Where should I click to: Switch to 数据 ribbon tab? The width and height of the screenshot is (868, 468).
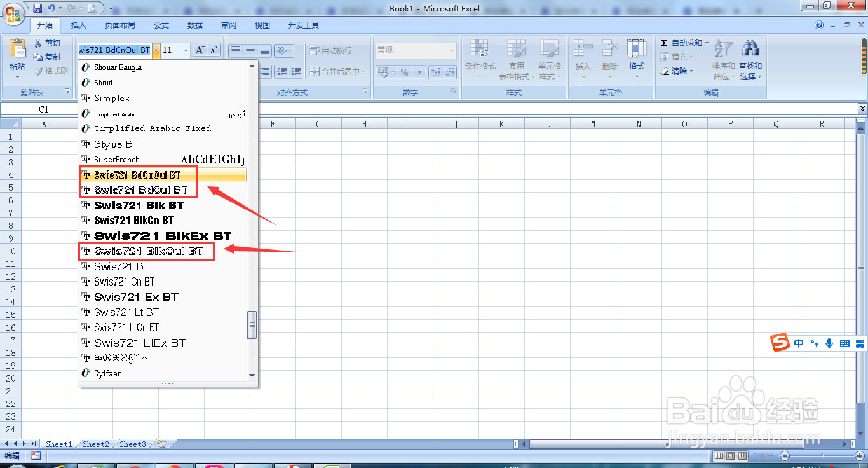[195, 25]
